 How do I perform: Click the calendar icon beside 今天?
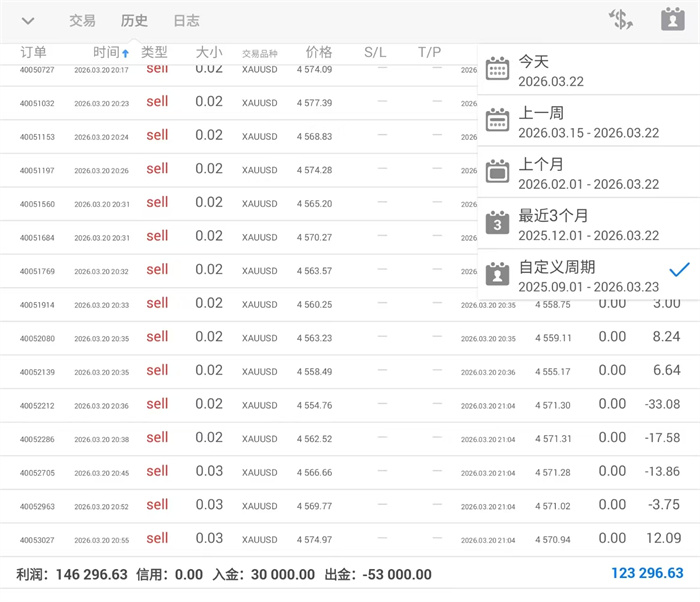(x=497, y=68)
